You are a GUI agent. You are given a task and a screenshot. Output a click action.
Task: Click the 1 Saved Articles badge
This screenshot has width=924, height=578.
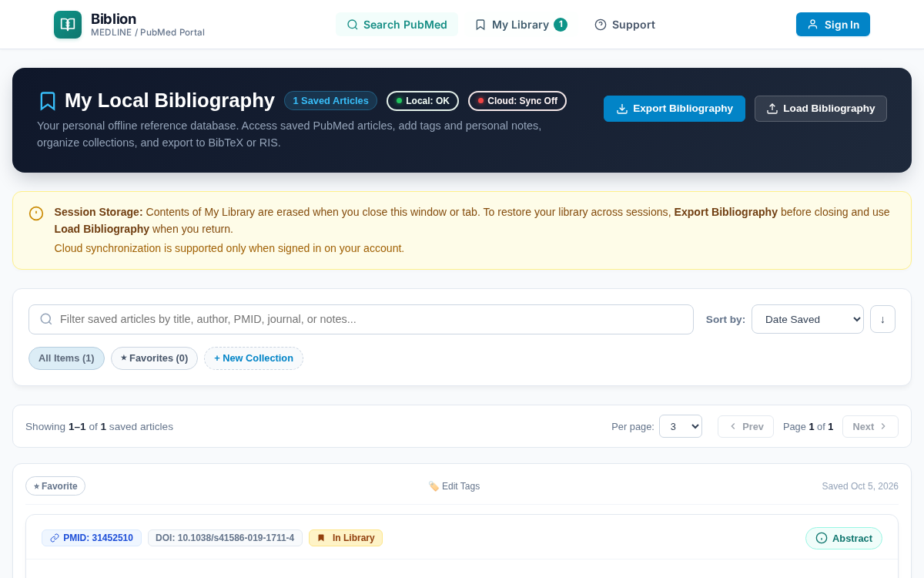(x=330, y=101)
